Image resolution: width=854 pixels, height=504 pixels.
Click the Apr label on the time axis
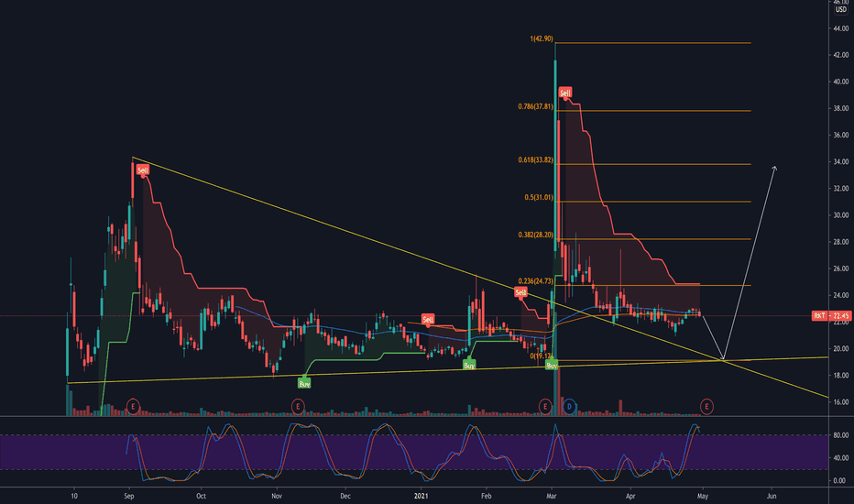(x=630, y=496)
